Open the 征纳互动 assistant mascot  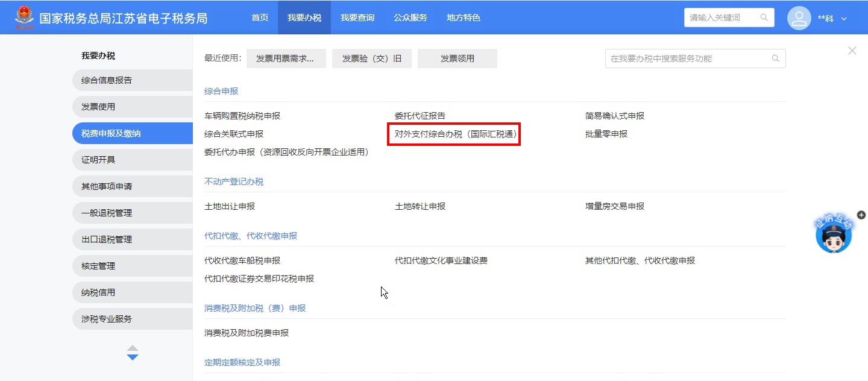[x=834, y=236]
